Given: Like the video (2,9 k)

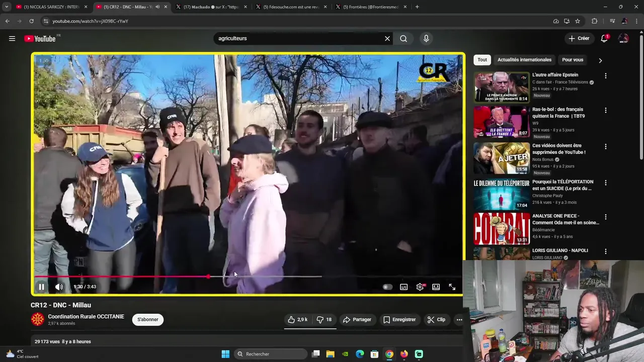Looking at the screenshot, I should 297,320.
